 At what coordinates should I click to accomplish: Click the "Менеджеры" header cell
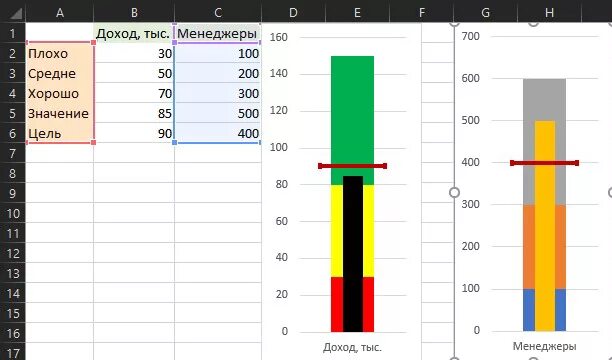point(218,33)
